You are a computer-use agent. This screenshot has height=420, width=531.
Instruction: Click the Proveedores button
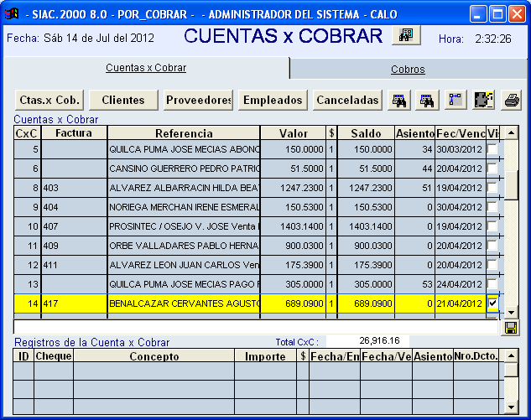click(x=199, y=101)
